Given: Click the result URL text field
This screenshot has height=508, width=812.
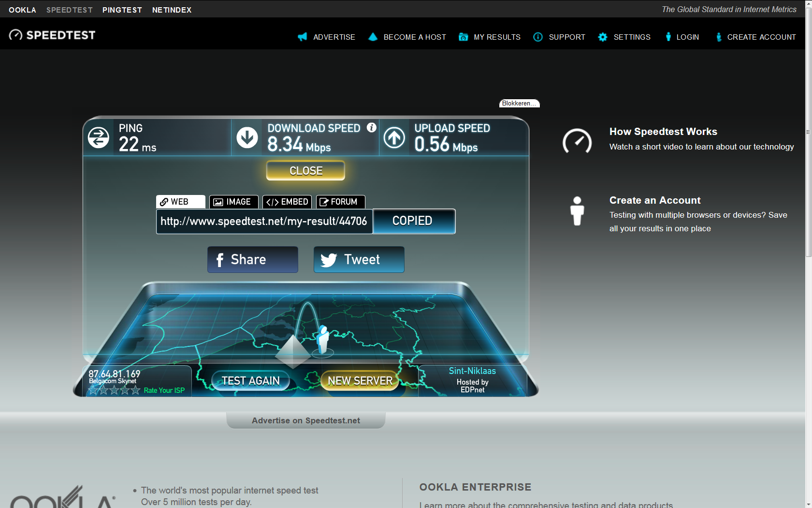Looking at the screenshot, I should (x=264, y=222).
